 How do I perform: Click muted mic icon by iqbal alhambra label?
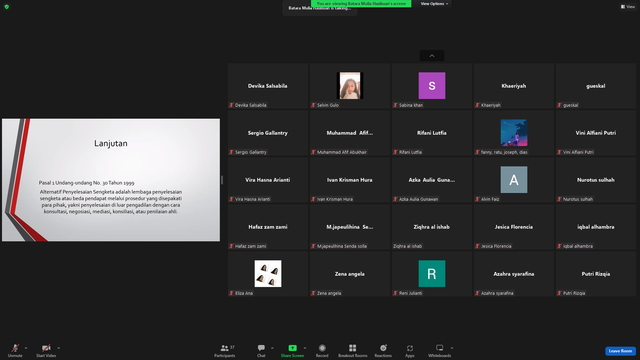[559, 246]
